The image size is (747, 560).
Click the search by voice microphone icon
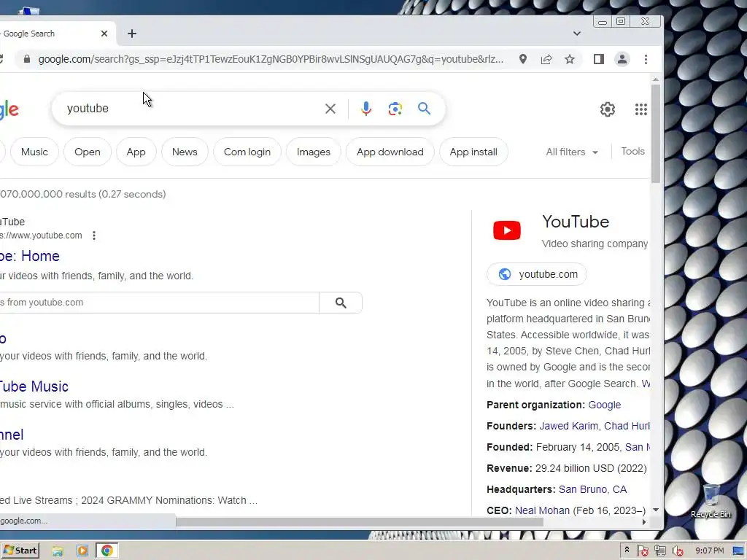point(366,109)
